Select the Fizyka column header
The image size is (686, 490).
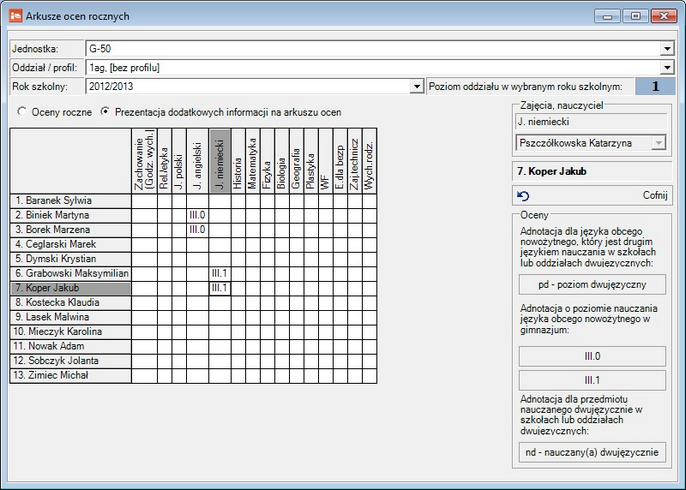pyautogui.click(x=267, y=161)
